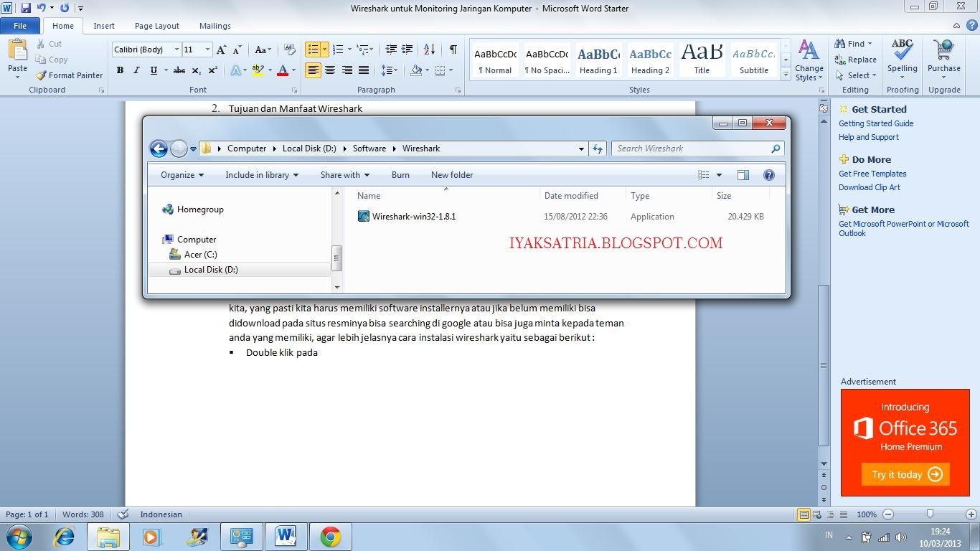
Task: Expand the bullets library dropdown arrow
Action: click(325, 50)
